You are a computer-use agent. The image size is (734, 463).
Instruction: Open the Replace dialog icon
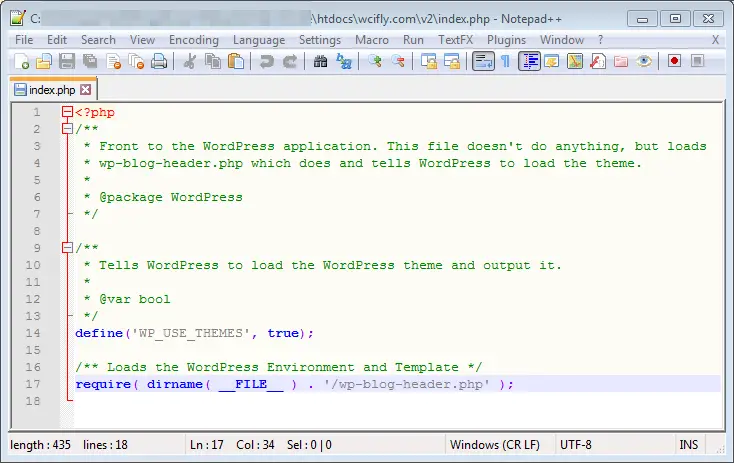pos(344,61)
